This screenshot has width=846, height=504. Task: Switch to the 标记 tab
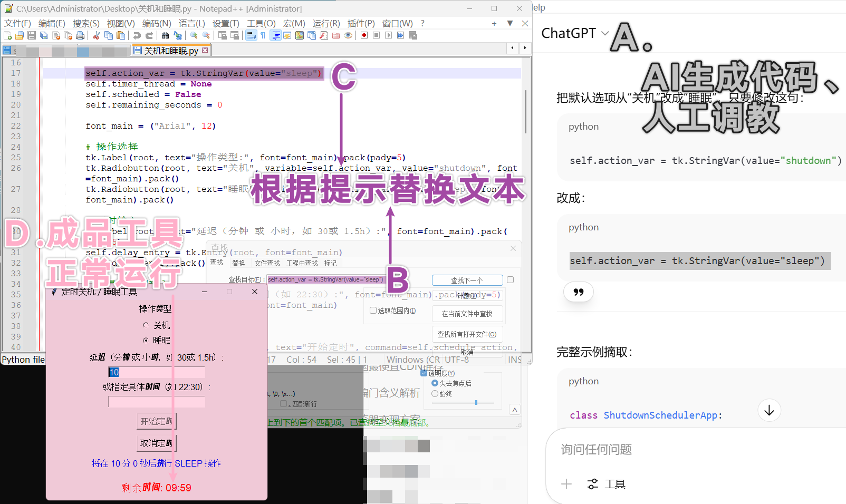click(331, 263)
